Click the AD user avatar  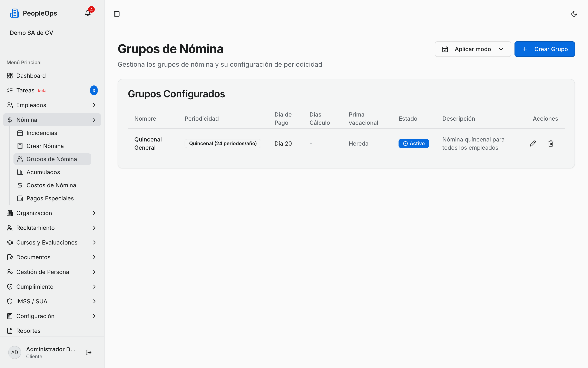tap(14, 352)
